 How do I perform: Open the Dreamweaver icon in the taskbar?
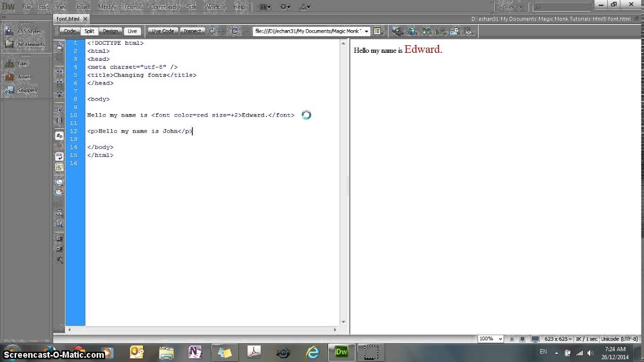coord(342,351)
